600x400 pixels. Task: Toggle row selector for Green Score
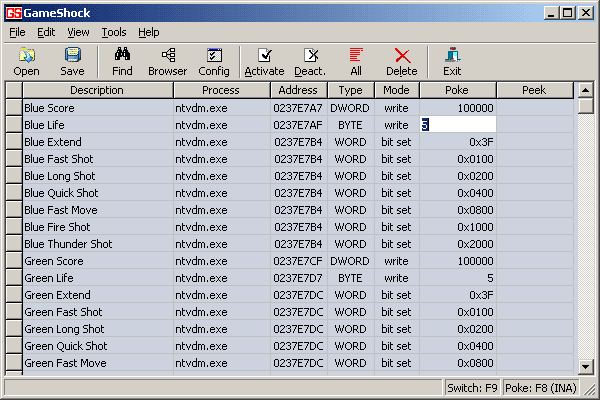tap(14, 260)
